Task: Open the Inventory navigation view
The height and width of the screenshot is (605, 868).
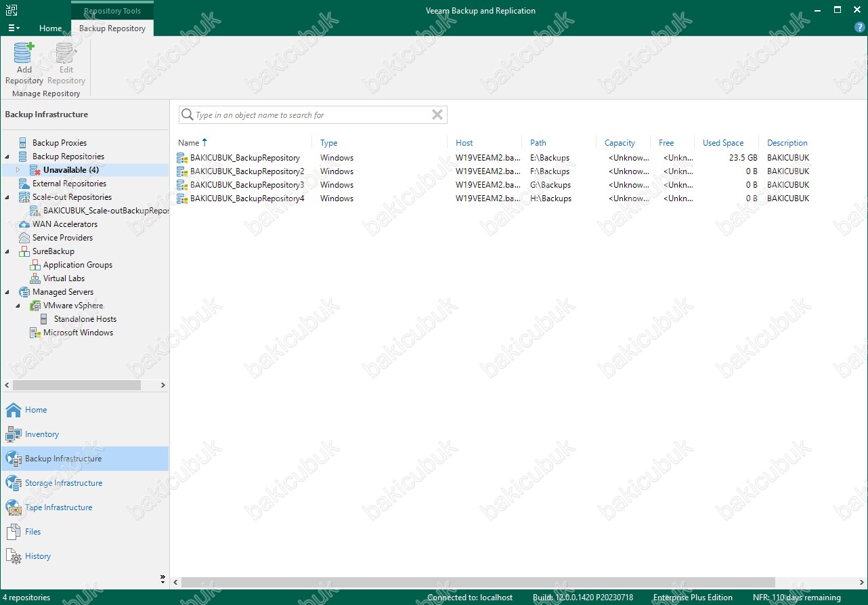Action: tap(85, 434)
